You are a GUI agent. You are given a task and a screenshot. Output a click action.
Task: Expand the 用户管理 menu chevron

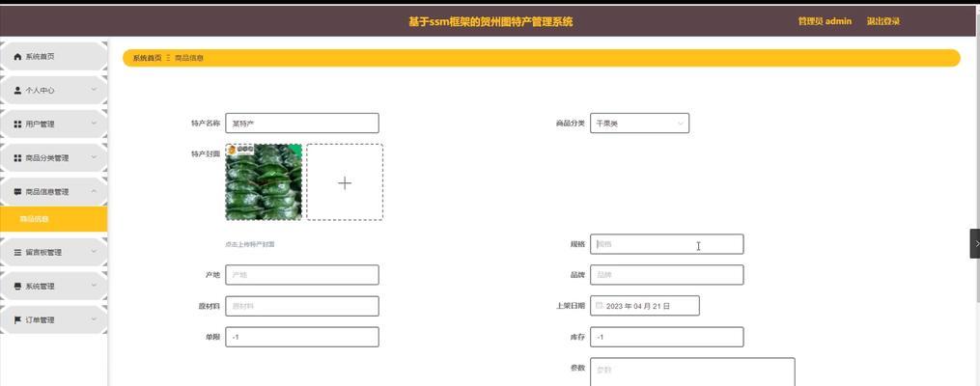pyautogui.click(x=94, y=124)
